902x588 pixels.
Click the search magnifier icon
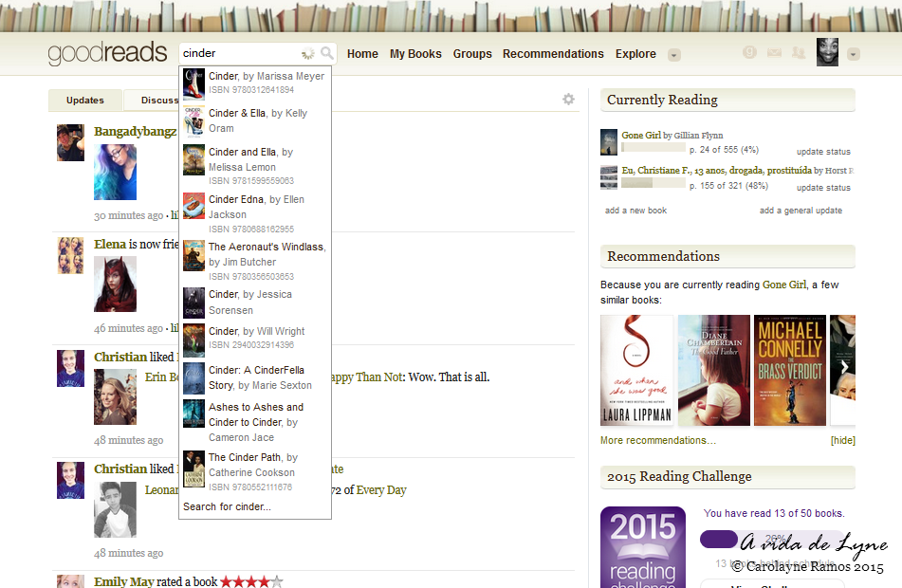(x=326, y=53)
